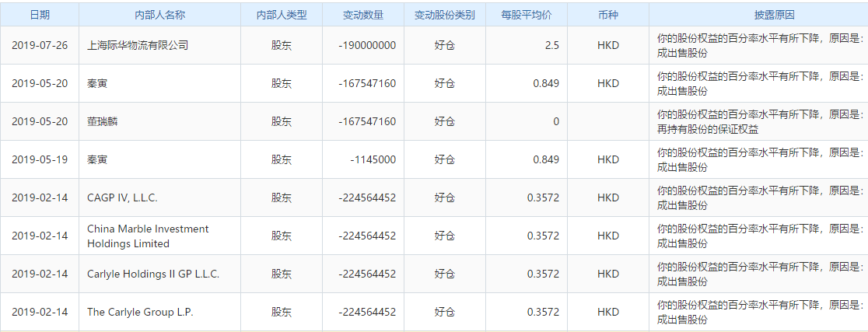Click the 日期 column header

[x=40, y=15]
